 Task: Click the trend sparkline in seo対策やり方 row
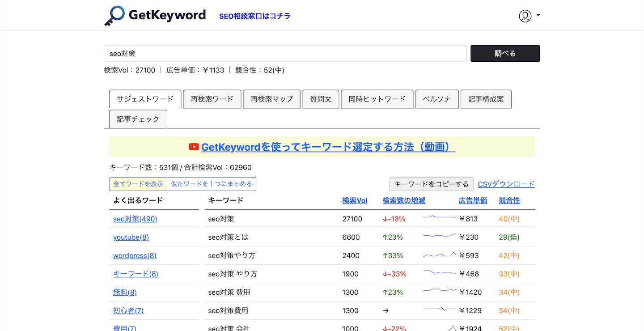pos(440,255)
